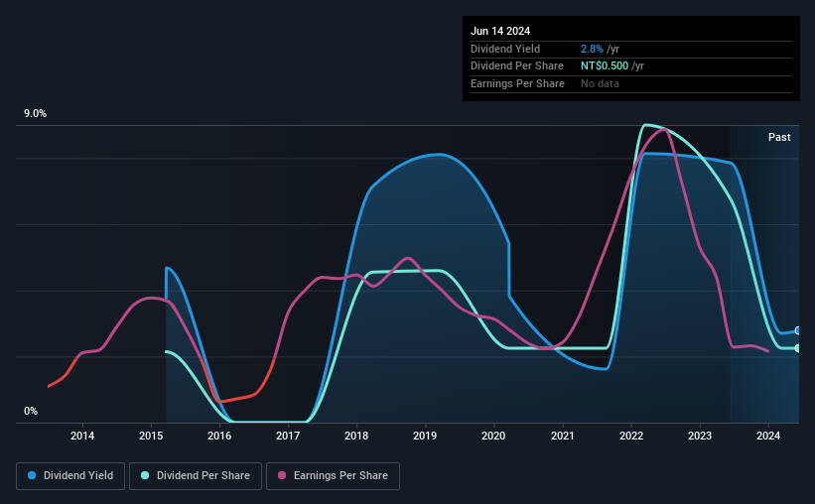
Task: Click the No data earnings value
Action: 600,83
